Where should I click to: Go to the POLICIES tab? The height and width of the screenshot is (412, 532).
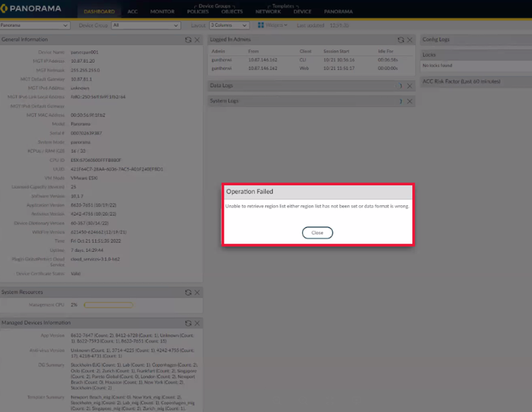point(198,12)
